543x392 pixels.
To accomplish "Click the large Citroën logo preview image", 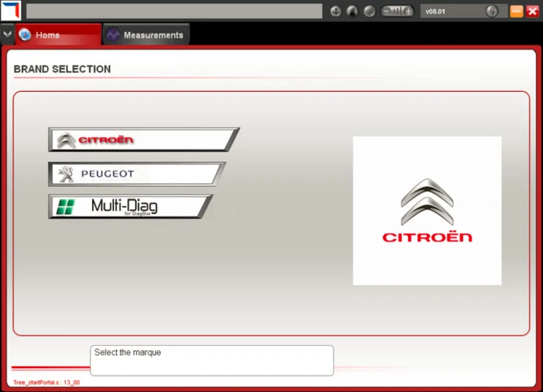I will pyautogui.click(x=427, y=211).
